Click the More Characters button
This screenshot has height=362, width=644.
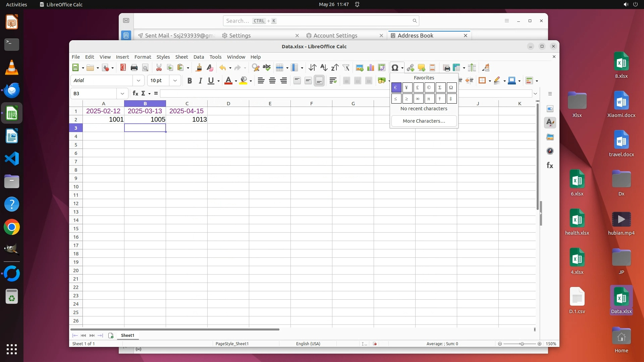tap(424, 121)
